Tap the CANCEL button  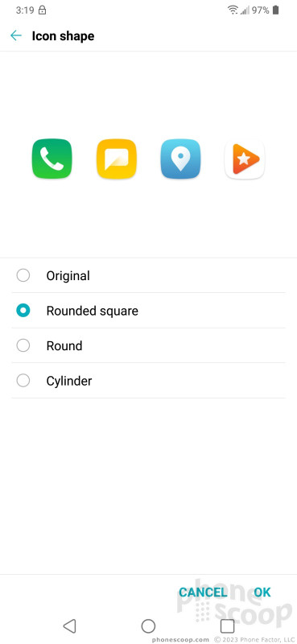(203, 592)
